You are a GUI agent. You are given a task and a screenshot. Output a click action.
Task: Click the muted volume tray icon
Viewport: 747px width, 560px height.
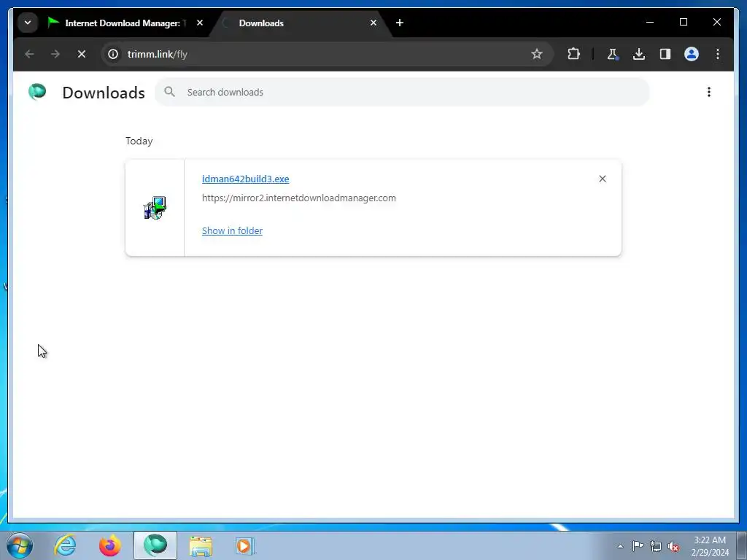coord(673,546)
